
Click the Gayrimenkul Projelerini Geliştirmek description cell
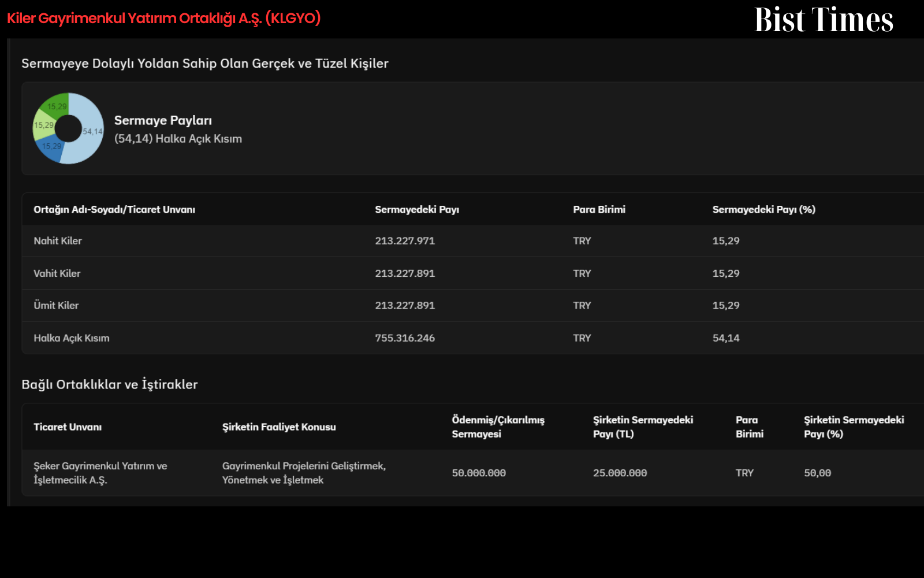(x=304, y=473)
